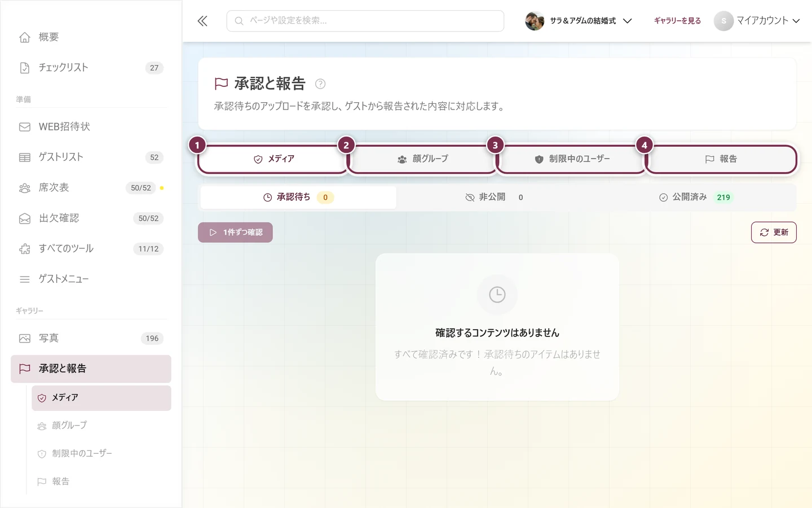Open WEB招待状 in the sidebar
Image resolution: width=812 pixels, height=508 pixels.
[x=91, y=127]
